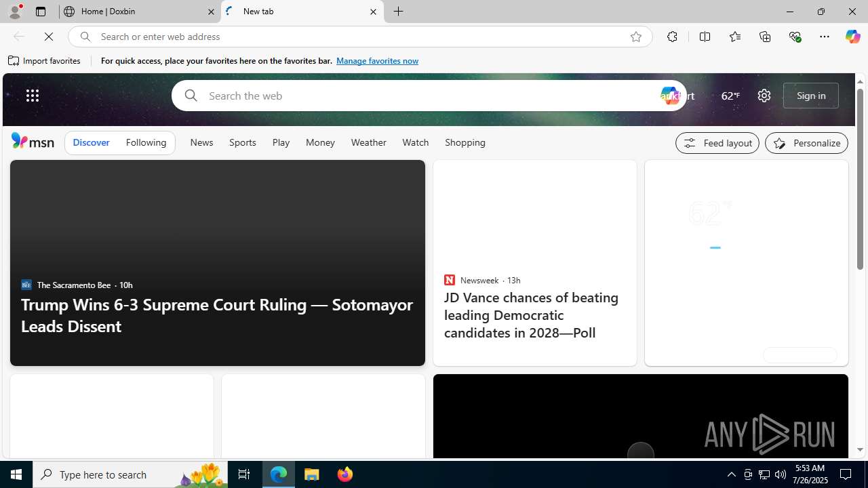Screen dimensions: 868x488
Task: Open the Watch menu item
Action: (x=415, y=142)
